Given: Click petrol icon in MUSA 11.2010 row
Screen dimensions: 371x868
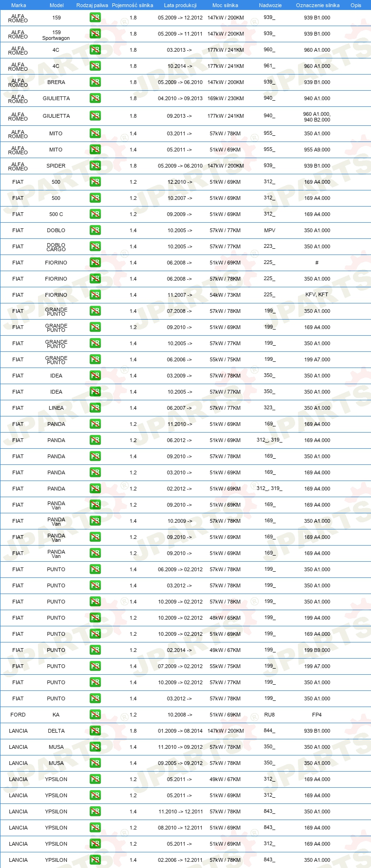Looking at the screenshot, I should pyautogui.click(x=95, y=747).
